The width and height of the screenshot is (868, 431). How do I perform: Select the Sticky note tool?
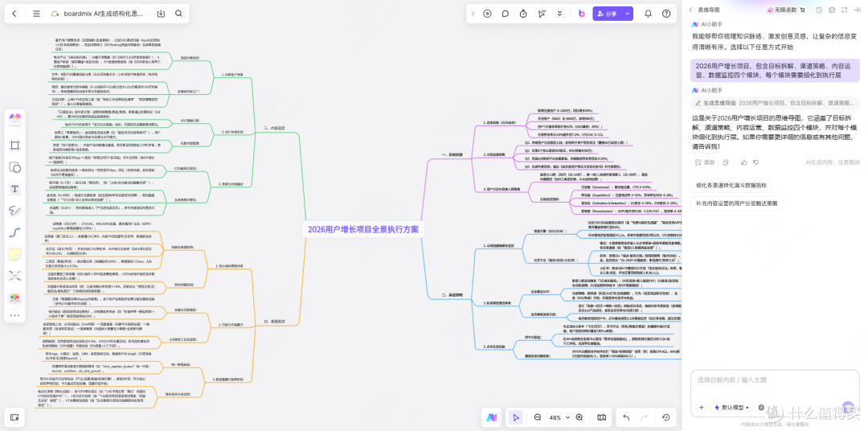[x=15, y=254]
